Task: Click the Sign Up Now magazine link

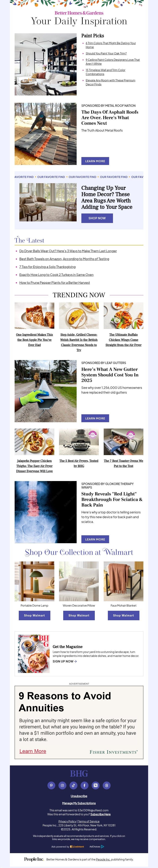Action: [x=65, y=661]
